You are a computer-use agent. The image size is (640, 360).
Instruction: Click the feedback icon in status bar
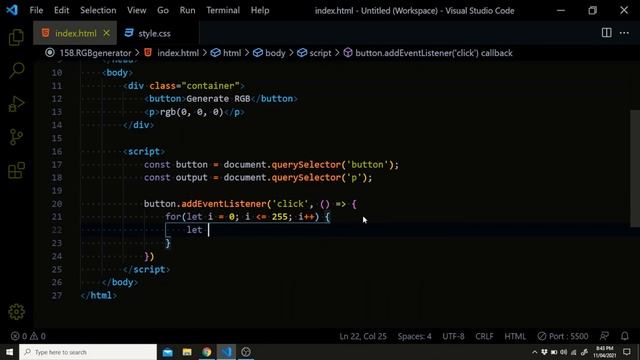(604, 336)
